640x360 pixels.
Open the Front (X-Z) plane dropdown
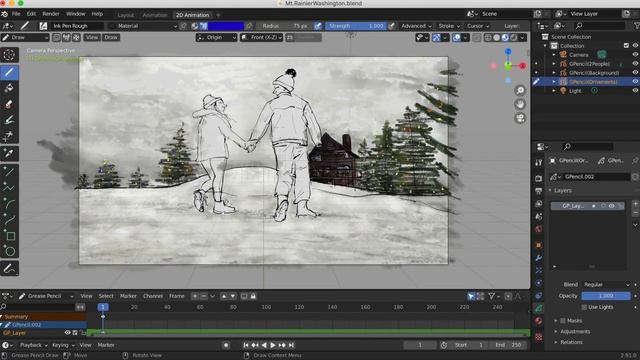click(x=261, y=38)
